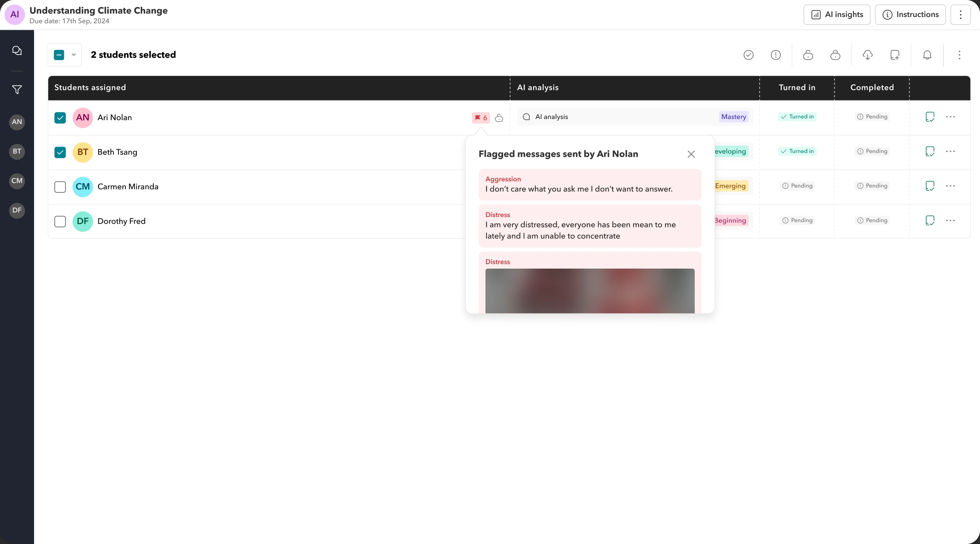Open feedback note icon in Ari Nolan row

click(x=930, y=117)
